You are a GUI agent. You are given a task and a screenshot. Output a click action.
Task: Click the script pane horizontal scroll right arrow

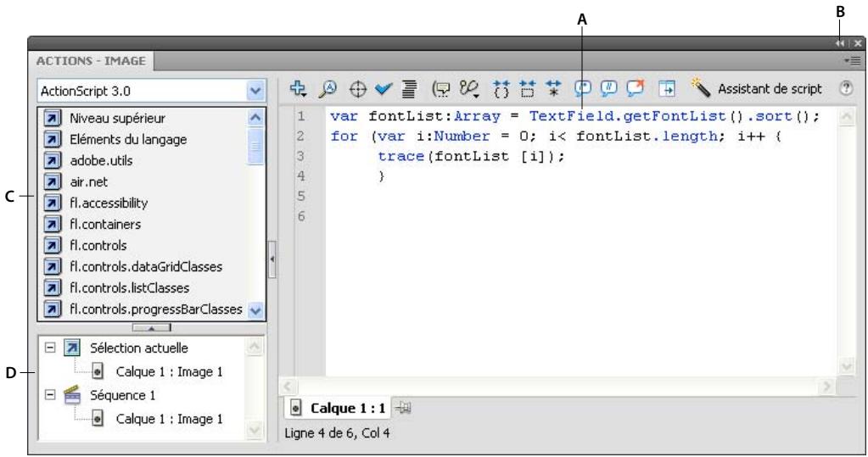point(826,386)
